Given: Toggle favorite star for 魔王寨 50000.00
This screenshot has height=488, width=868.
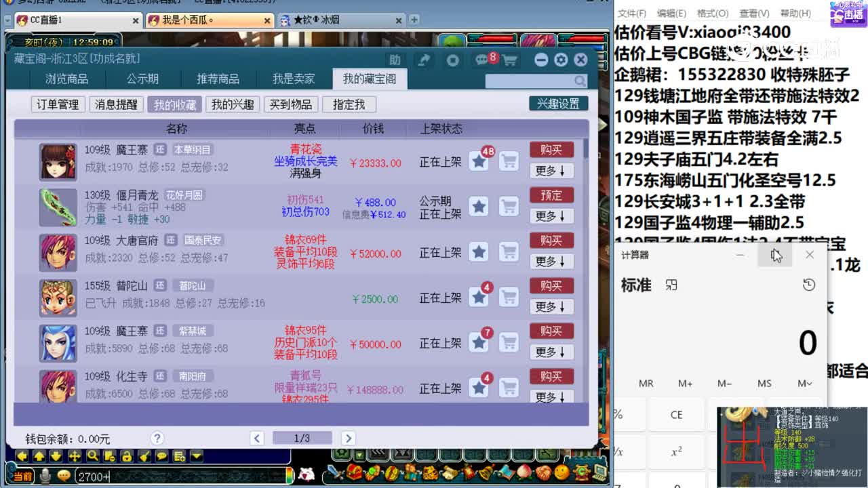Looking at the screenshot, I should [479, 342].
